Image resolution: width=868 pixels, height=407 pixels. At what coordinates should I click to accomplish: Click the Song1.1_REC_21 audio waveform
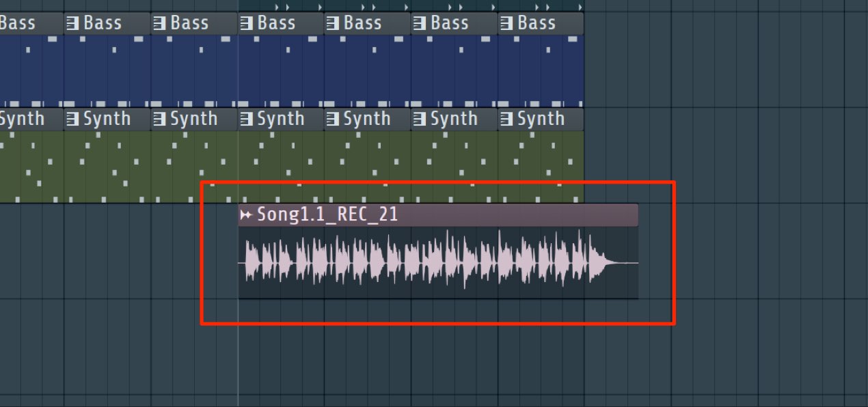(x=438, y=262)
